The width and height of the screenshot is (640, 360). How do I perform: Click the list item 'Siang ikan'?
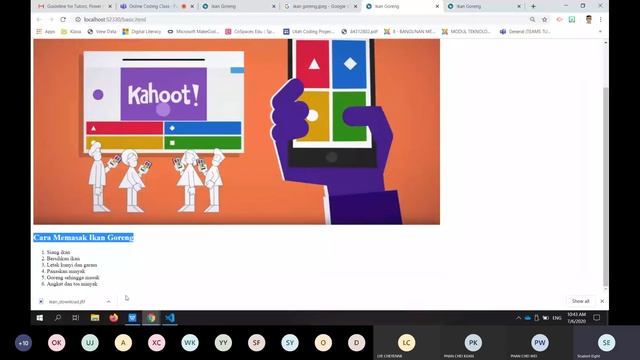[58, 252]
